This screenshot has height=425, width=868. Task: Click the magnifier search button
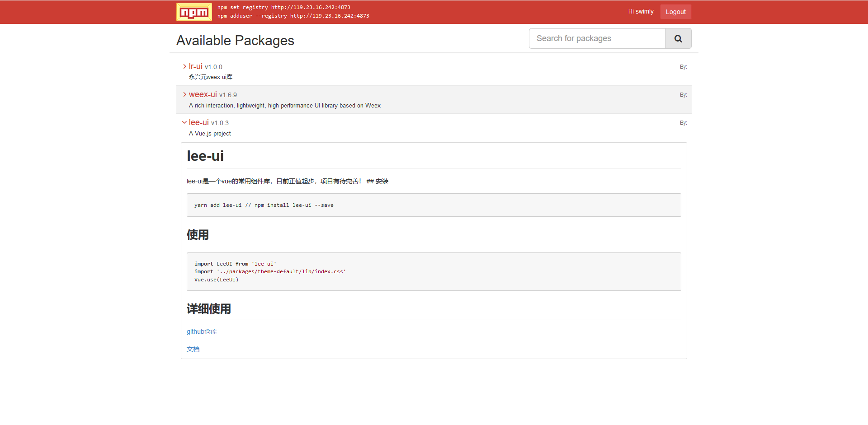pyautogui.click(x=678, y=38)
